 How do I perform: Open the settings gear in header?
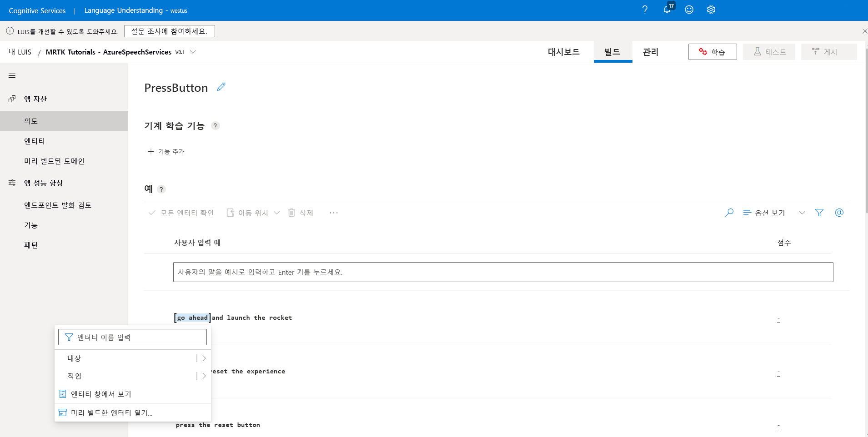pyautogui.click(x=711, y=10)
